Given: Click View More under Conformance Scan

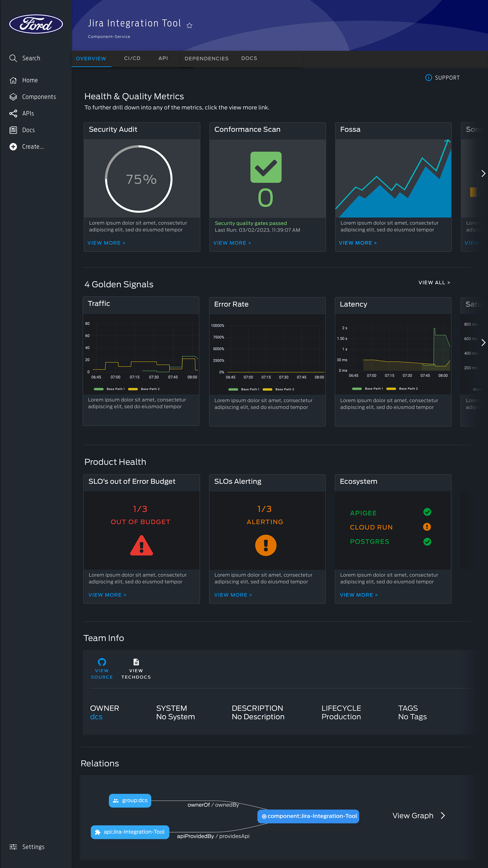Looking at the screenshot, I should [232, 243].
